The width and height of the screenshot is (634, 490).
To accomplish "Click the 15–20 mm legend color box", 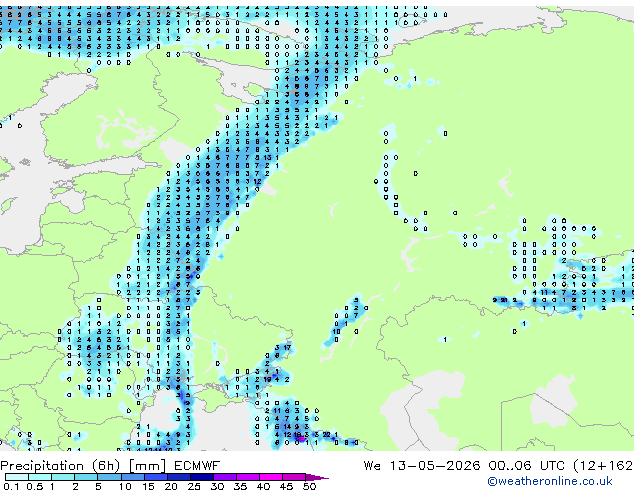I will point(156,477).
